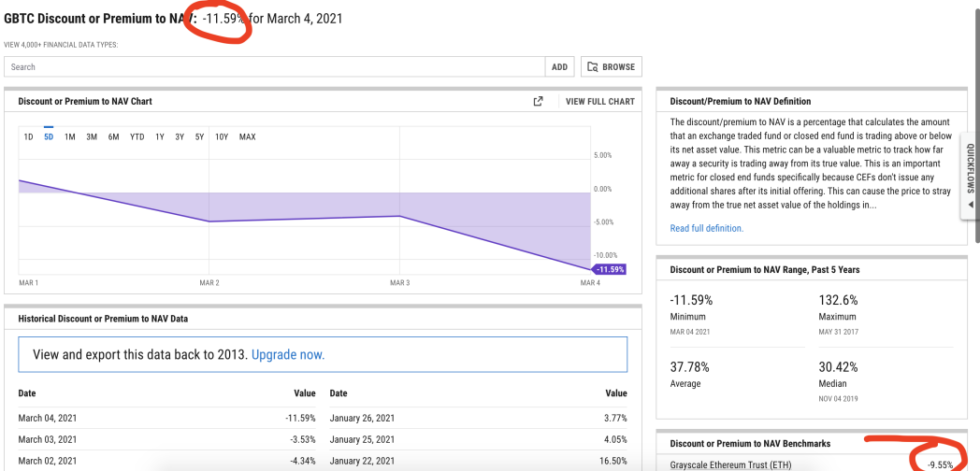The width and height of the screenshot is (980, 471).
Task: Focus the financial data Search field
Action: click(275, 67)
